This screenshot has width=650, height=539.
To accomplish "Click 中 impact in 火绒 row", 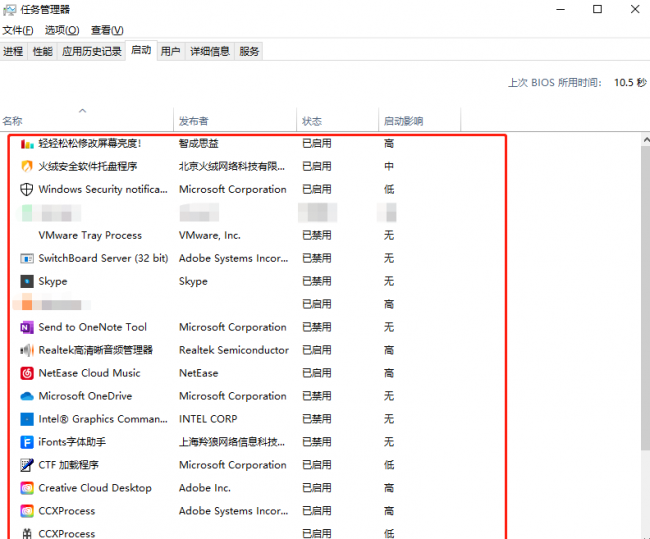I will tap(389, 167).
